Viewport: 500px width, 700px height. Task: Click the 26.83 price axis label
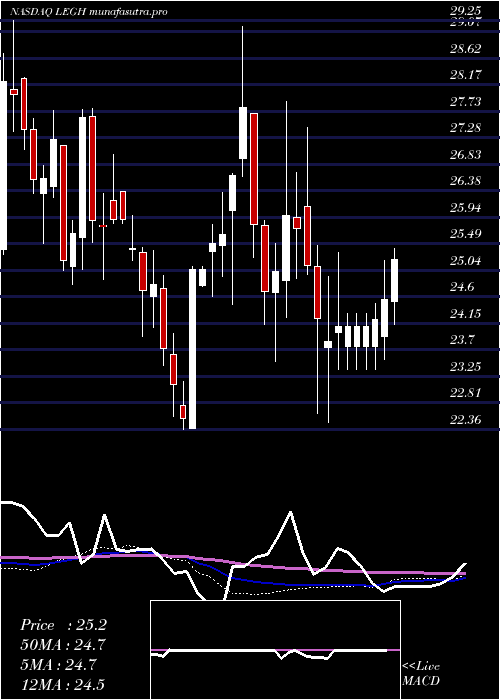[465, 154]
